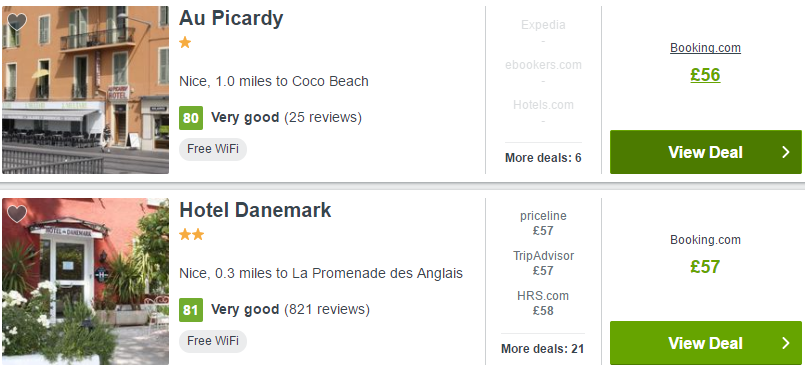Open the Booking.com link for Au Picardy
805x369 pixels.
(705, 48)
